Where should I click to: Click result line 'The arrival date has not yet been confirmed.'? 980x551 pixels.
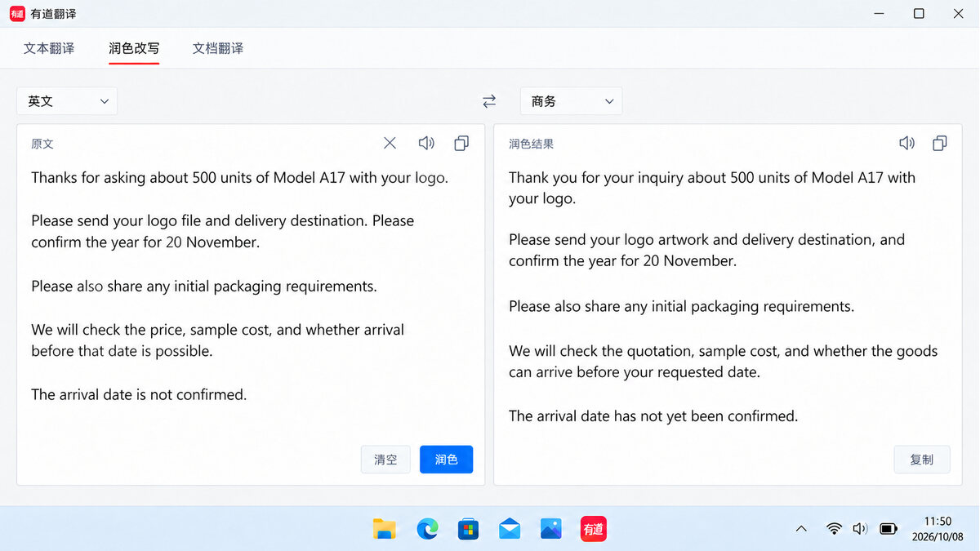(x=653, y=416)
